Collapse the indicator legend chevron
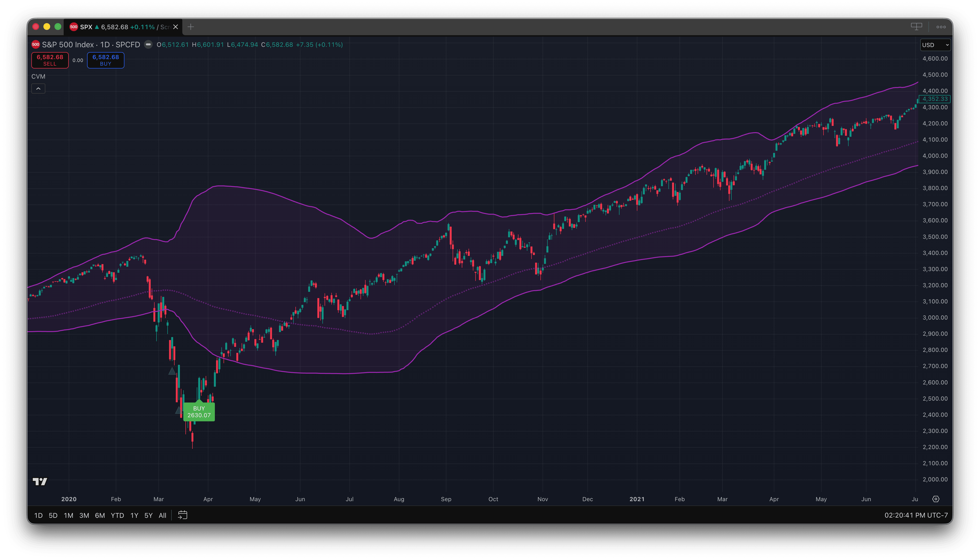The width and height of the screenshot is (980, 560). coord(38,89)
